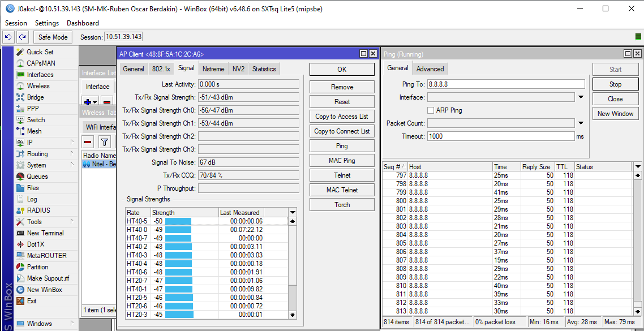Open Queues from the sidebar
The width and height of the screenshot is (644, 331).
click(37, 177)
